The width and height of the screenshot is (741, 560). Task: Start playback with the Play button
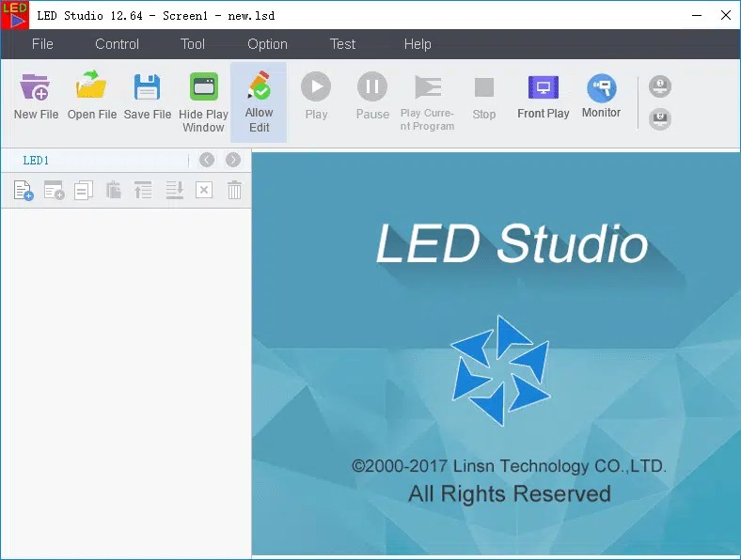pyautogui.click(x=316, y=97)
